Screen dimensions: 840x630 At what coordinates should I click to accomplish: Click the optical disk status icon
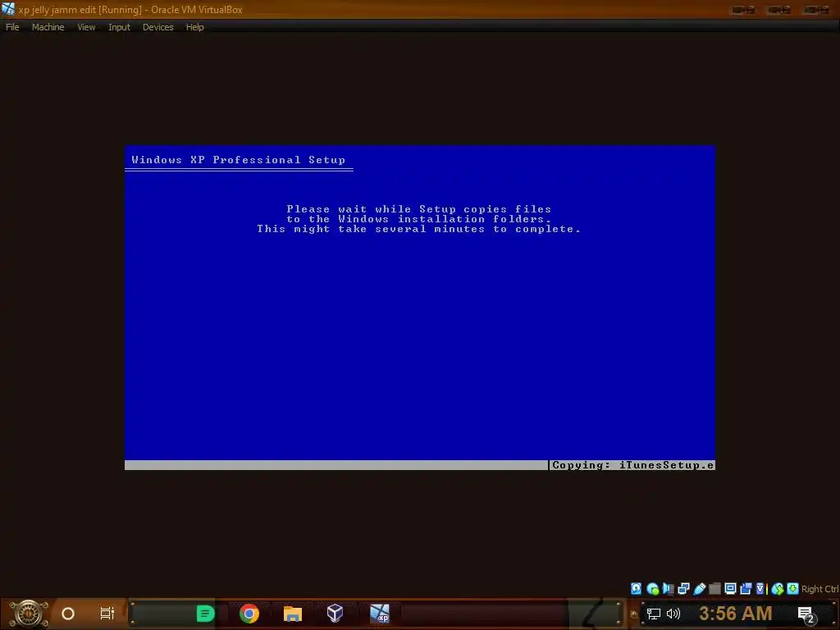click(652, 589)
